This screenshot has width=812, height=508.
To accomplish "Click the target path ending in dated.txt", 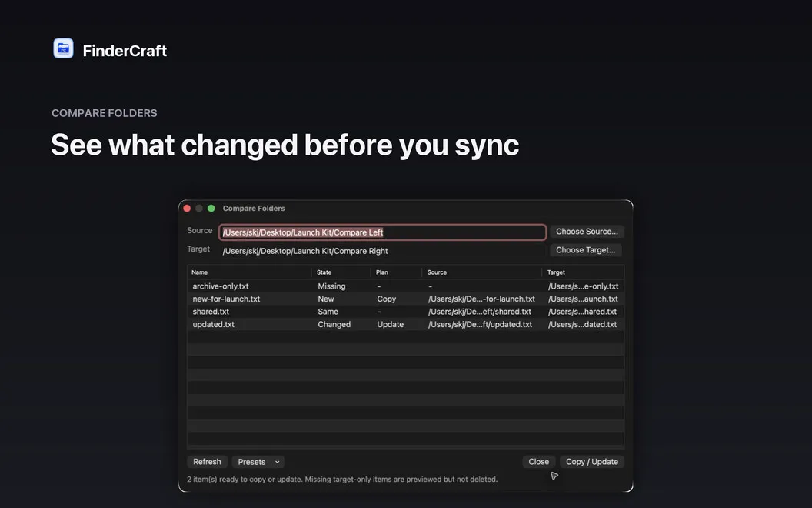I will coord(582,324).
